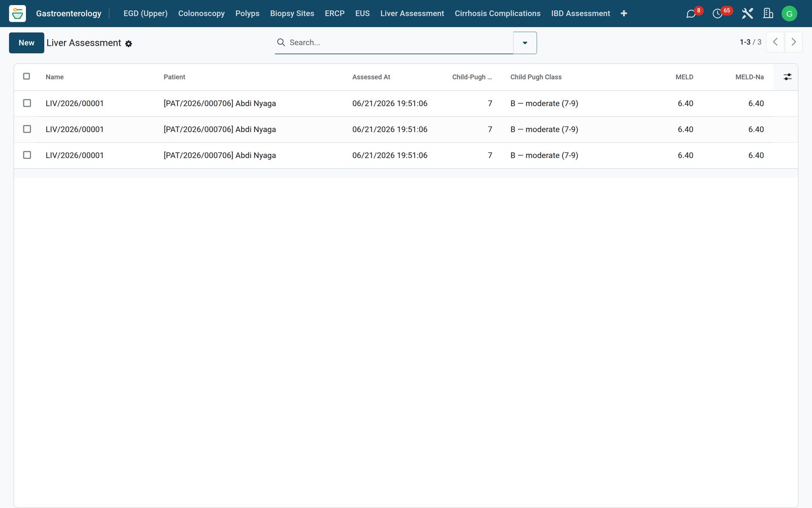Click the 1-3 / 3 pager counter
The height and width of the screenshot is (508, 812).
[x=750, y=42]
